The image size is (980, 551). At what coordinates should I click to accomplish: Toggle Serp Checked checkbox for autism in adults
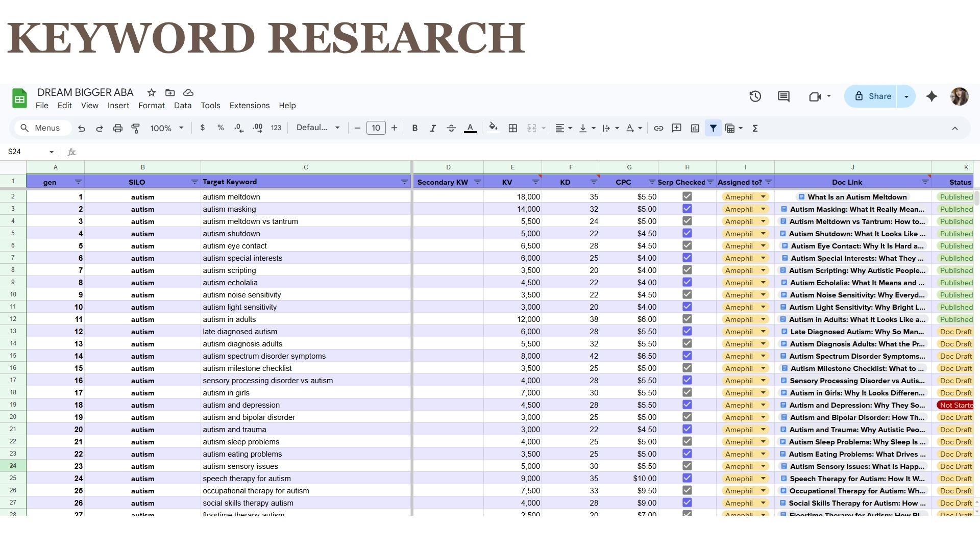[x=687, y=319]
